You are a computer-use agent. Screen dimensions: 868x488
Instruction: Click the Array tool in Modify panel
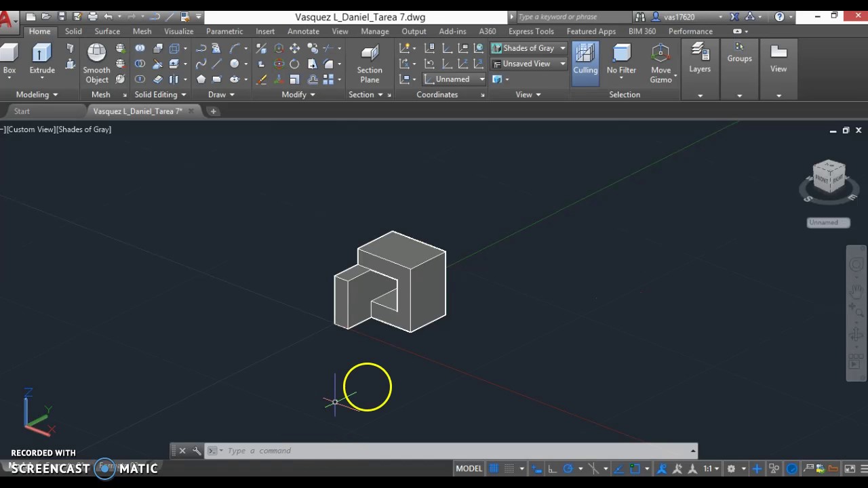[x=328, y=79]
